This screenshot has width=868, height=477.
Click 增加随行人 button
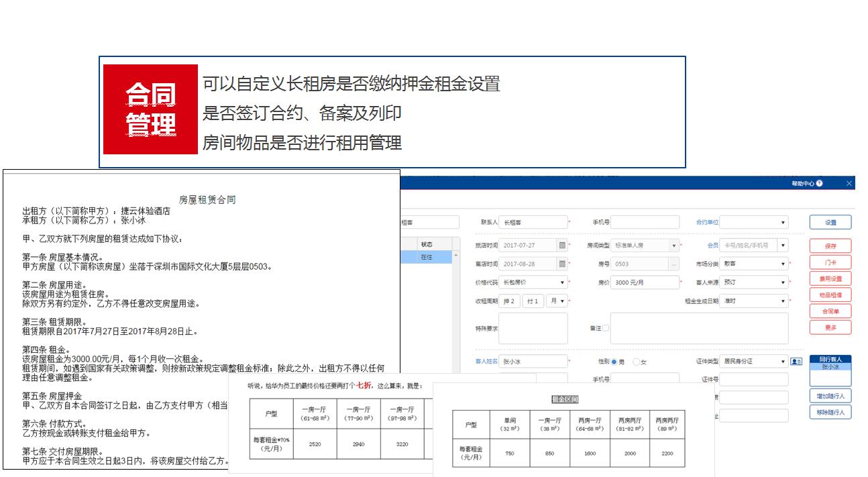(830, 396)
